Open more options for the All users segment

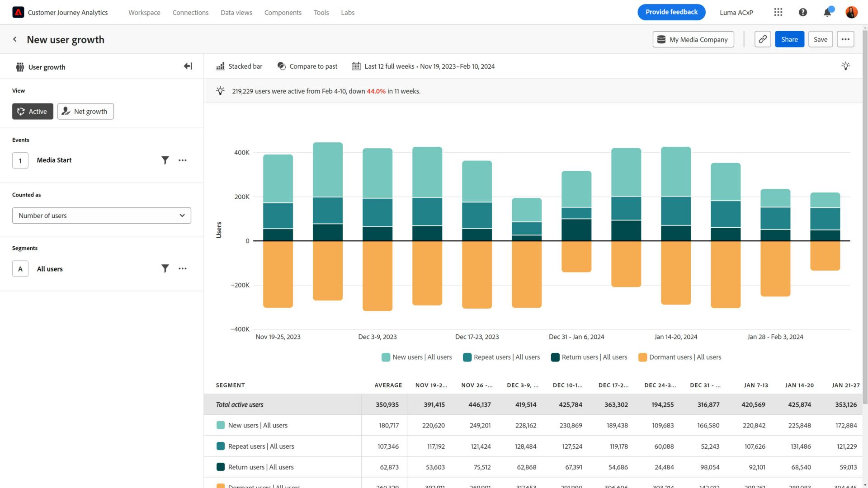click(182, 268)
